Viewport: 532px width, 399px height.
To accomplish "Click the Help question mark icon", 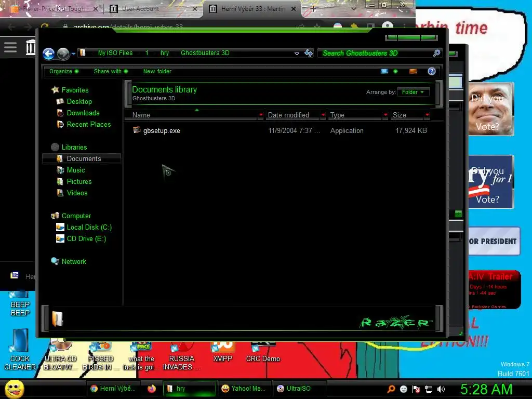I will [x=432, y=71].
